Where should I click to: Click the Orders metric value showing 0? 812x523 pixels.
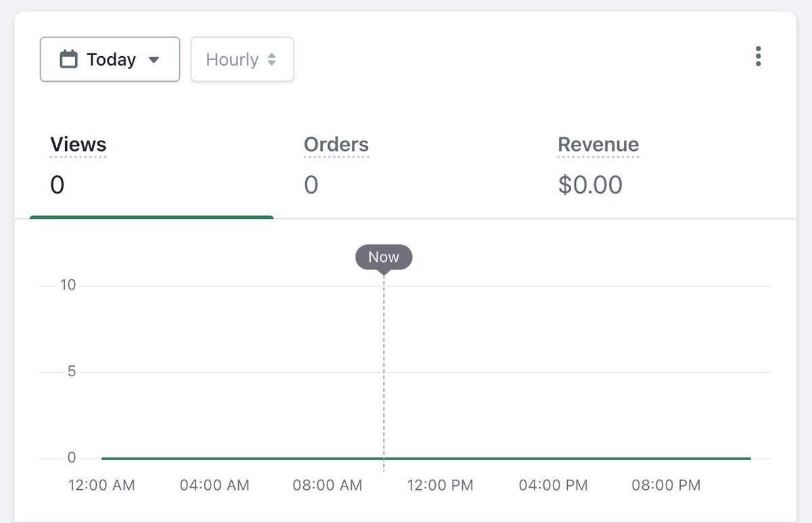click(x=311, y=185)
